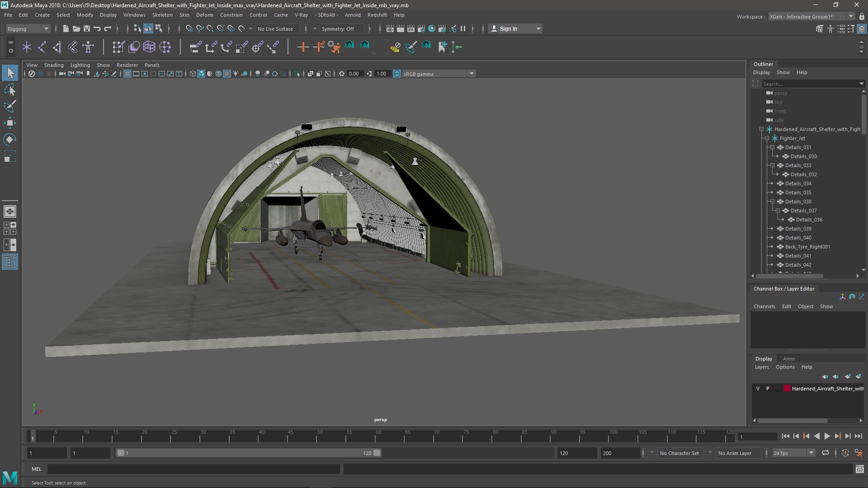Click the red layer color swatch
868x488 pixels.
[x=787, y=389]
